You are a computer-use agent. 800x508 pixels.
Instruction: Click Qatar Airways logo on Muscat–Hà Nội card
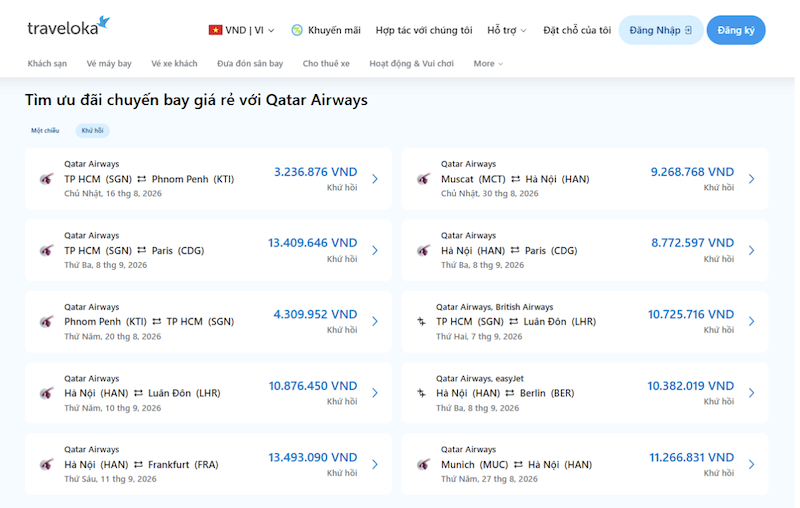tap(423, 179)
